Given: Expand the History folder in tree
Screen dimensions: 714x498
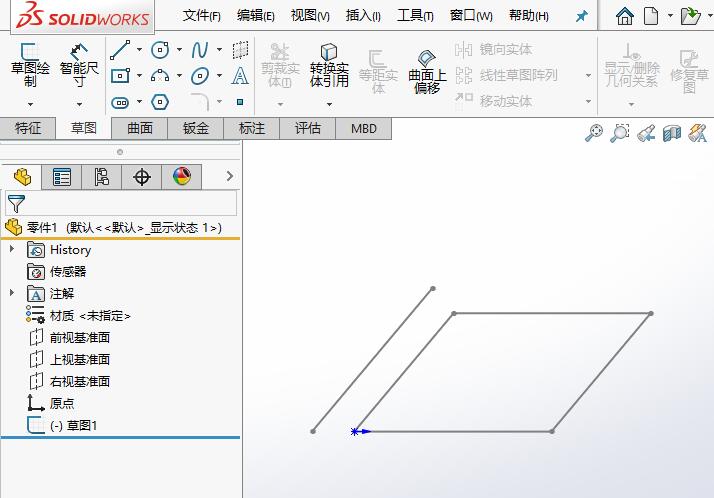Looking at the screenshot, I should 12,249.
